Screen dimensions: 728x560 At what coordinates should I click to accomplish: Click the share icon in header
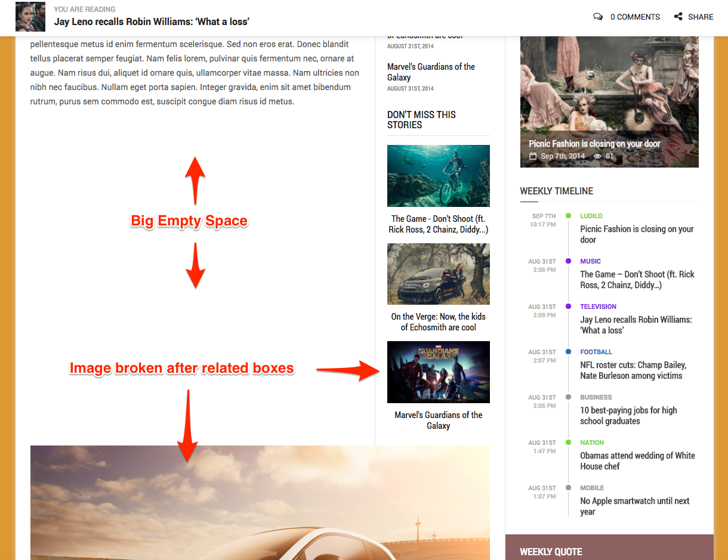pyautogui.click(x=678, y=17)
